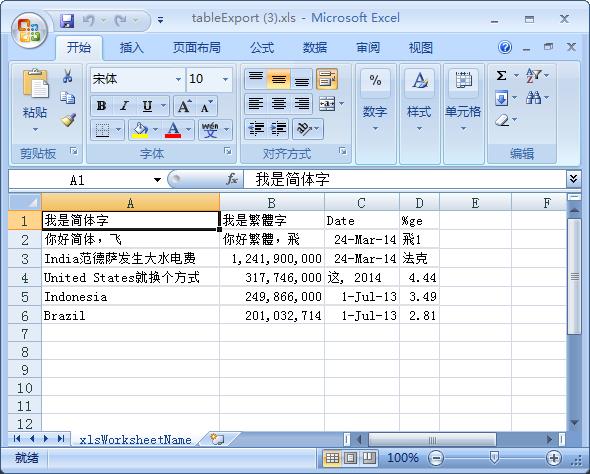Center text horizontally
The width and height of the screenshot is (590, 474).
coord(279,103)
